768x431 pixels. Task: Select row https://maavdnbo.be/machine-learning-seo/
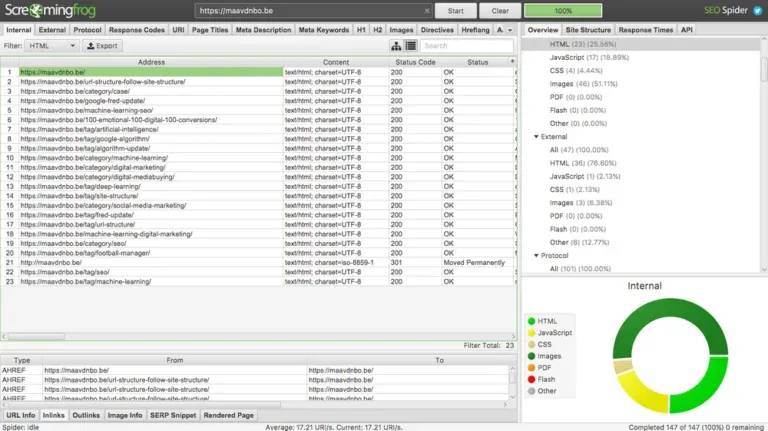[258, 110]
